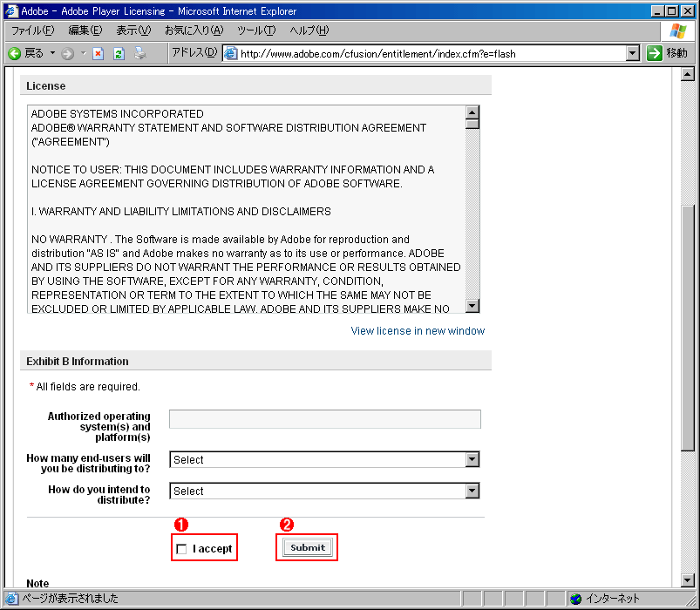Screen dimensions: 700x610
Task: Open the 編集(E) menu
Action: pyautogui.click(x=85, y=30)
